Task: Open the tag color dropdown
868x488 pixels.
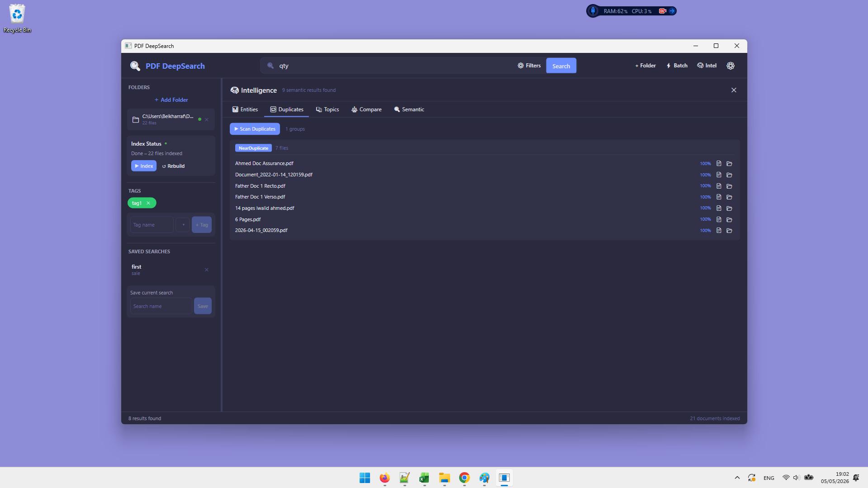Action: pos(183,225)
